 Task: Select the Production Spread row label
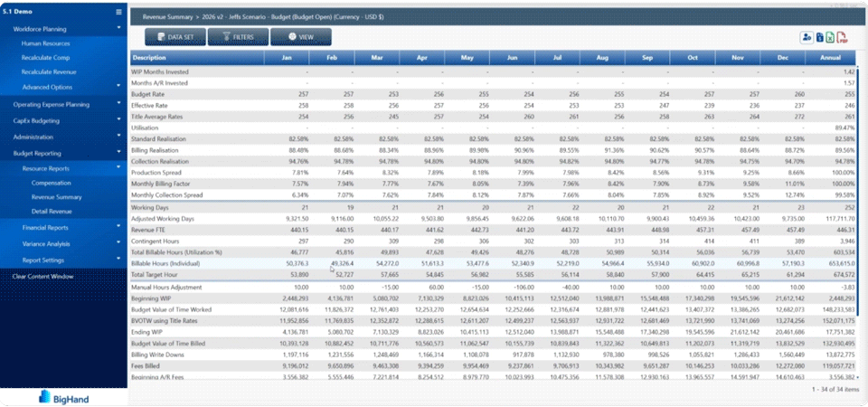click(155, 173)
